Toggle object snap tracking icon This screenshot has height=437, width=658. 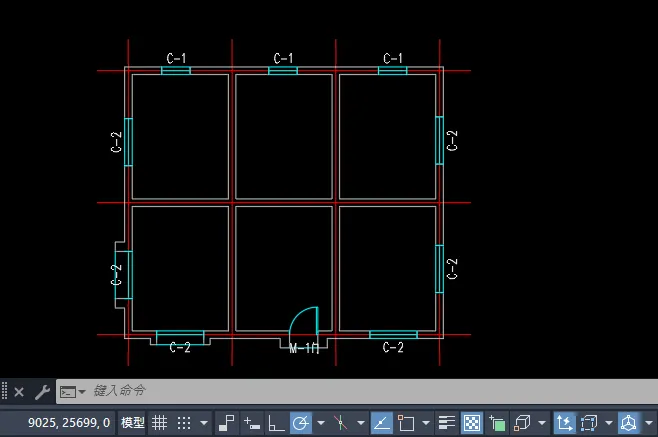click(x=381, y=423)
